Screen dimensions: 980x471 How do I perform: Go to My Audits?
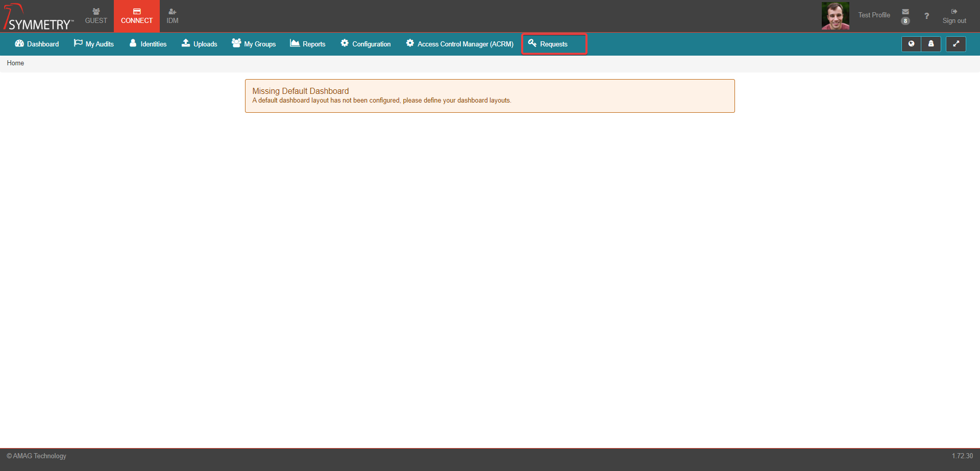(x=94, y=44)
